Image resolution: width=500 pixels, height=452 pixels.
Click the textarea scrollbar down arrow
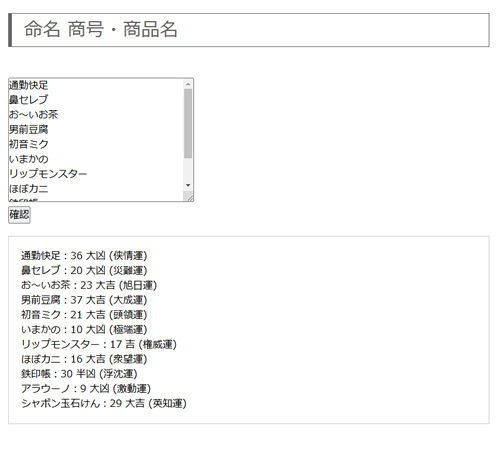[188, 185]
